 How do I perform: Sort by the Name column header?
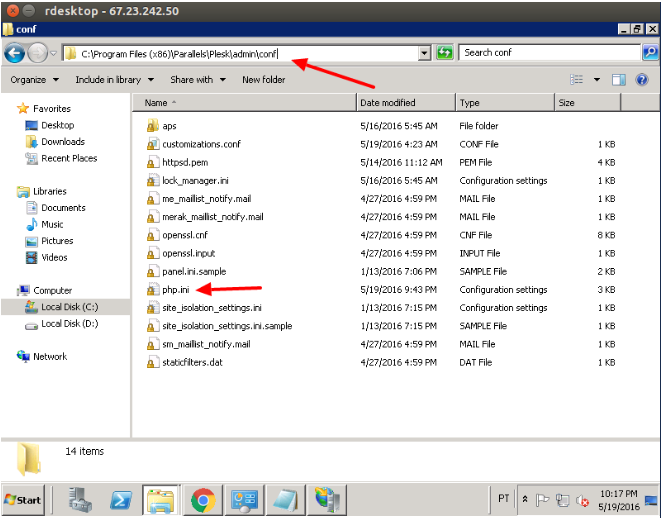click(x=244, y=103)
